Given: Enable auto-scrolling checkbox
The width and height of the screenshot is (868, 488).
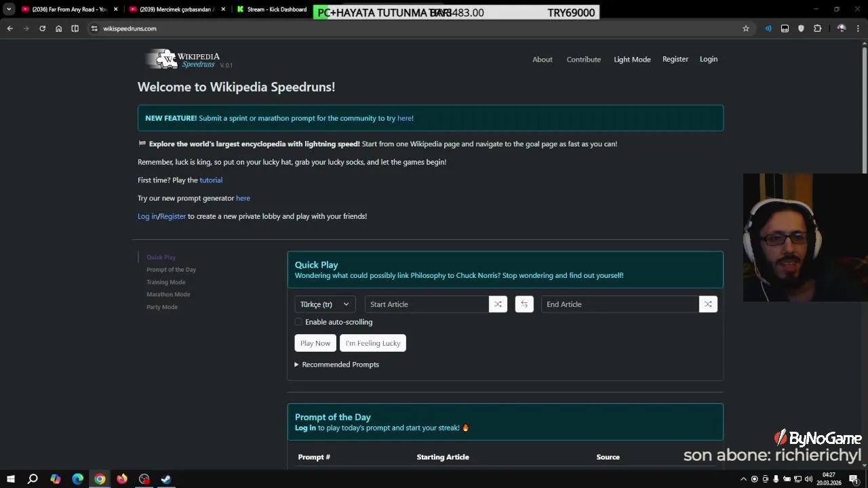Looking at the screenshot, I should coord(298,322).
